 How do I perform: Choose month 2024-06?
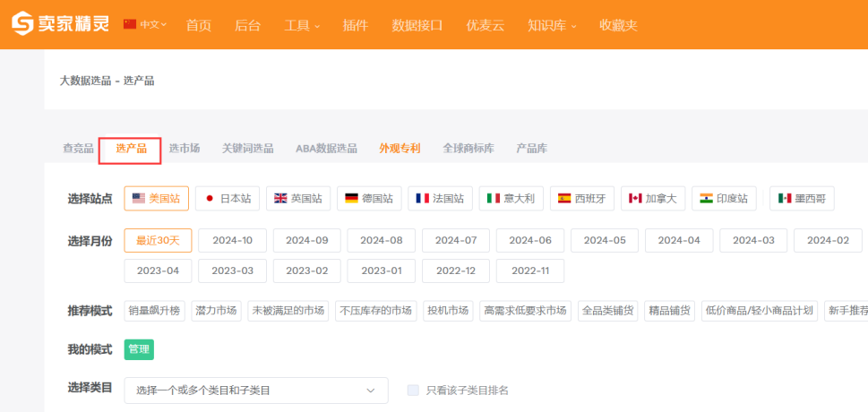(x=530, y=240)
